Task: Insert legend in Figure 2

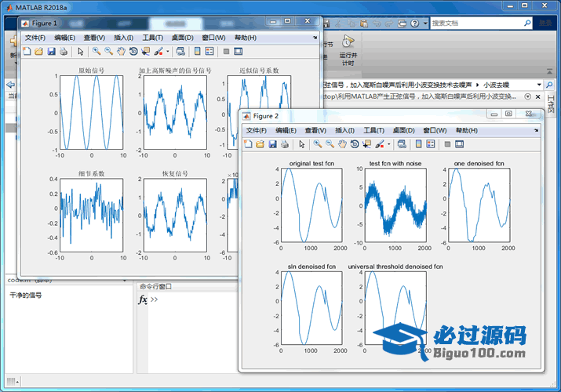Action: point(431,144)
